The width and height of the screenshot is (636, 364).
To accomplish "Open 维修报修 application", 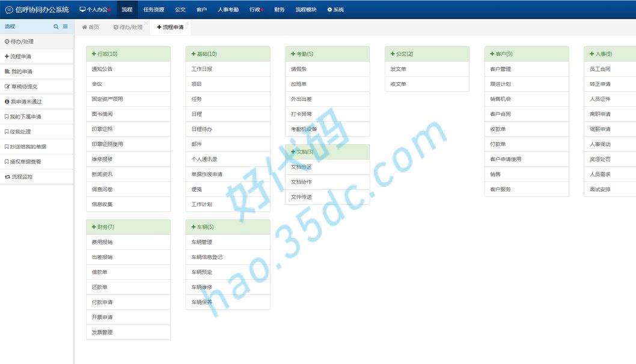I will point(128,159).
